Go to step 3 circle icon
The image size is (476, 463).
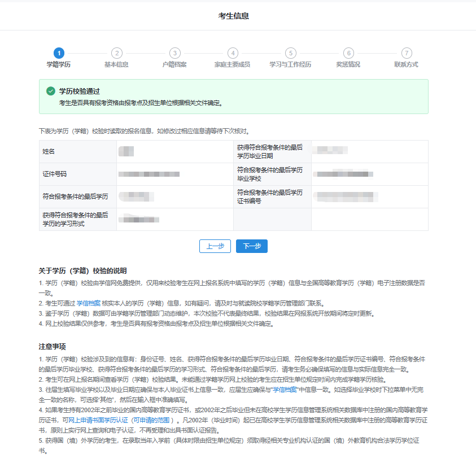[175, 53]
